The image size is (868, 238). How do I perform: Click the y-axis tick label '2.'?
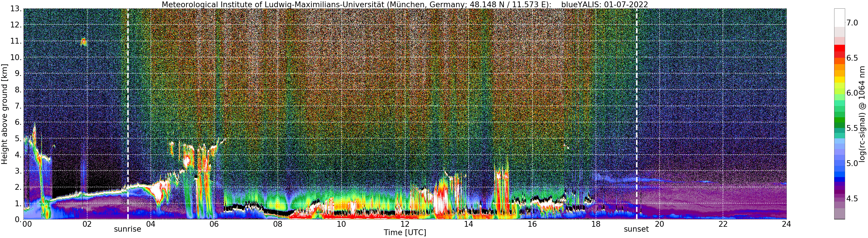(18, 187)
